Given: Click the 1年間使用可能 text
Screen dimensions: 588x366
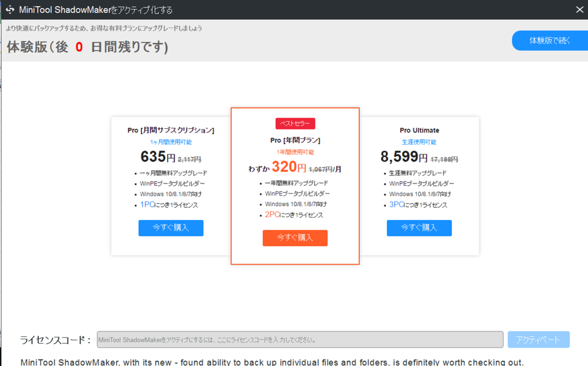Looking at the screenshot, I should pyautogui.click(x=295, y=152).
